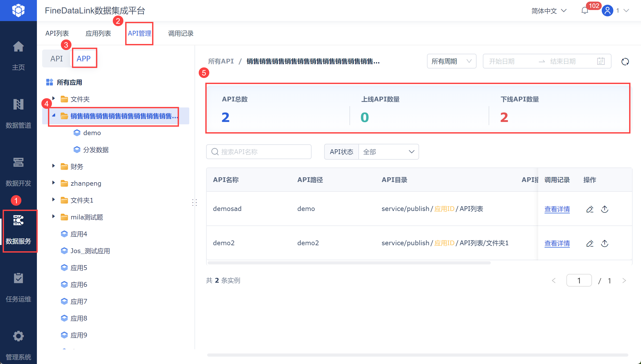641x364 pixels.
Task: Open the notification bell icon
Action: click(585, 11)
